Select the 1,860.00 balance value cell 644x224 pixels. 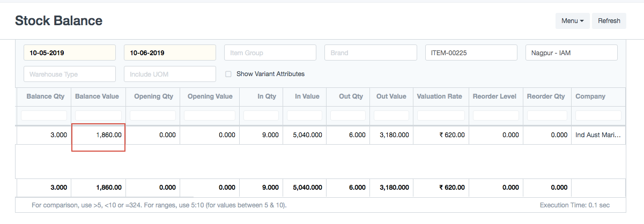(98, 135)
